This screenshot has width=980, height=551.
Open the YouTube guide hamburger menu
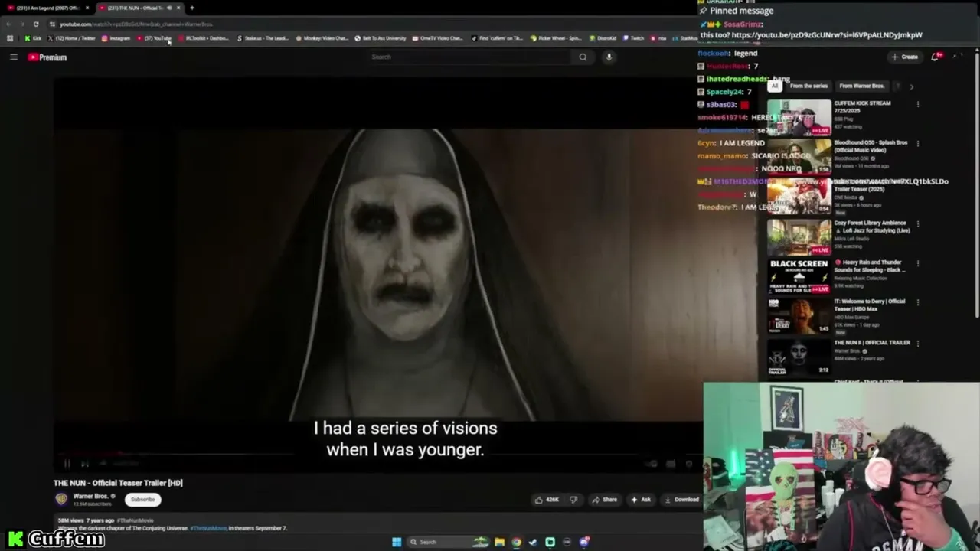(13, 57)
